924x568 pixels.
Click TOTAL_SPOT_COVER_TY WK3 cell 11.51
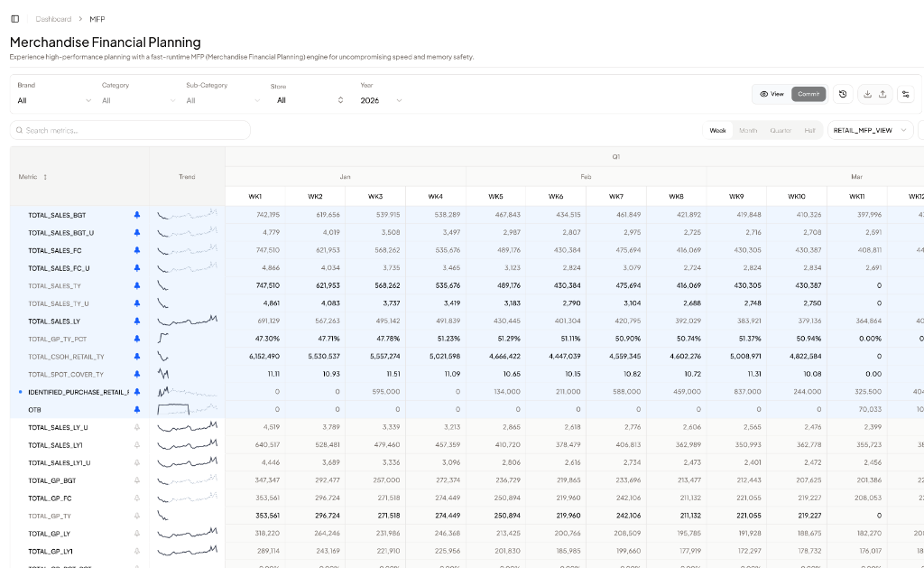point(375,374)
